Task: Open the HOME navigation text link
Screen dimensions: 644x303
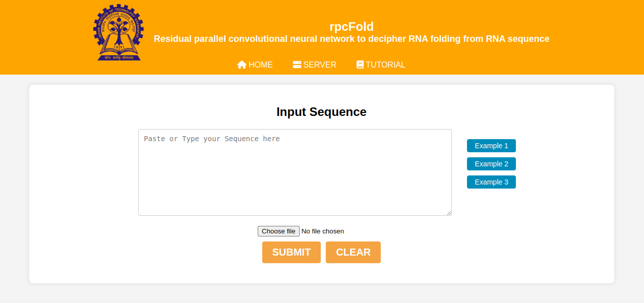Action: (261, 65)
